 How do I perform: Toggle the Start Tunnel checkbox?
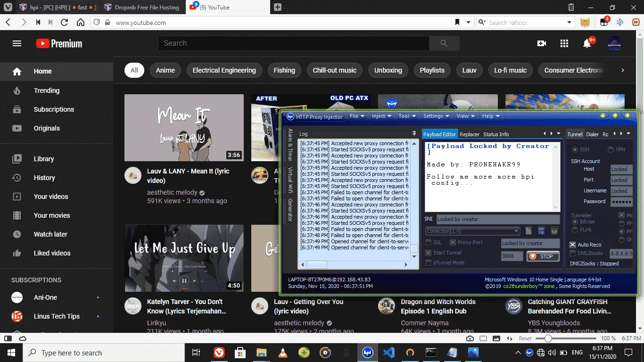[429, 253]
